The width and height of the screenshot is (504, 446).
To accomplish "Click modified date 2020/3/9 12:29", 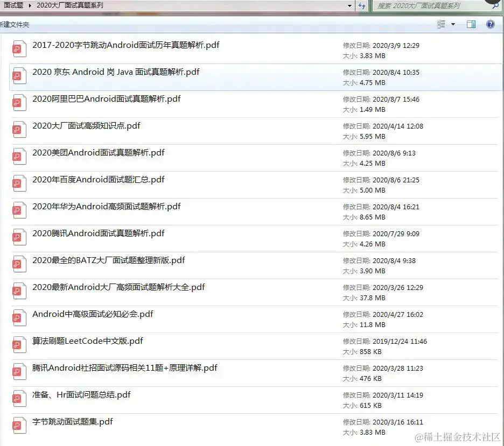I will [396, 46].
